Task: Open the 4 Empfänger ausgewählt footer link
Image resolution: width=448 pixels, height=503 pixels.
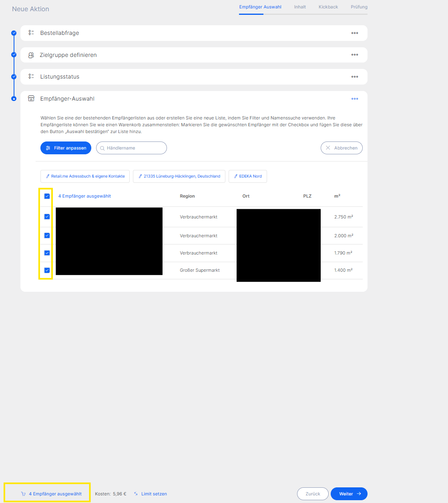Action: (x=55, y=494)
